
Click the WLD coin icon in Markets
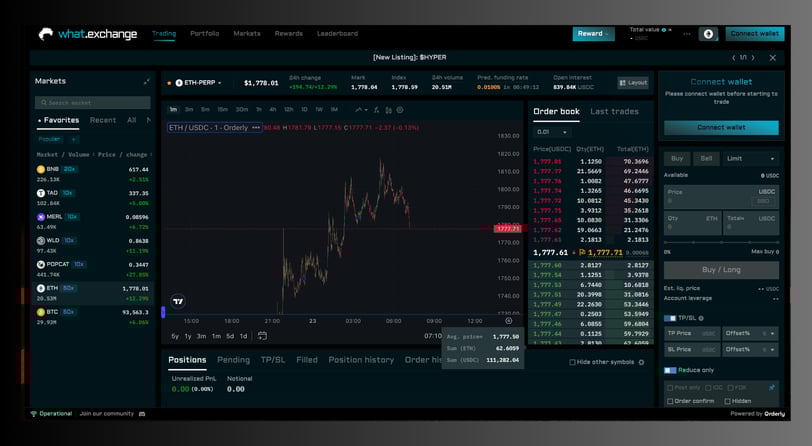pos(40,241)
